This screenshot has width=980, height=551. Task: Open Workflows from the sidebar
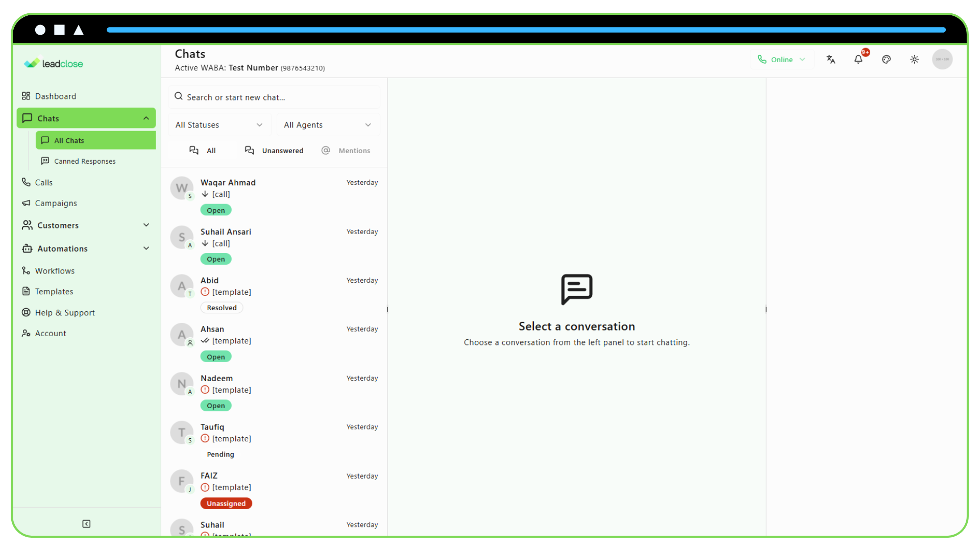(x=54, y=270)
